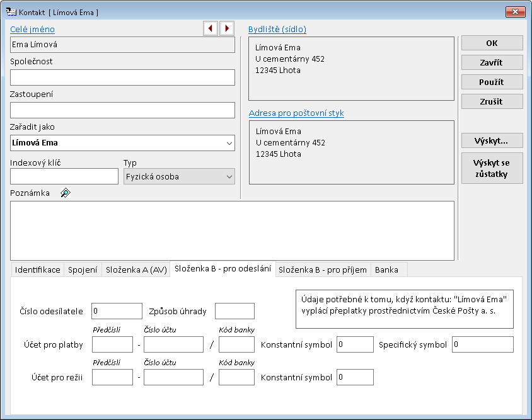This screenshot has width=532, height=420.
Task: Open Výskyt se zůstatky
Action: [x=492, y=168]
